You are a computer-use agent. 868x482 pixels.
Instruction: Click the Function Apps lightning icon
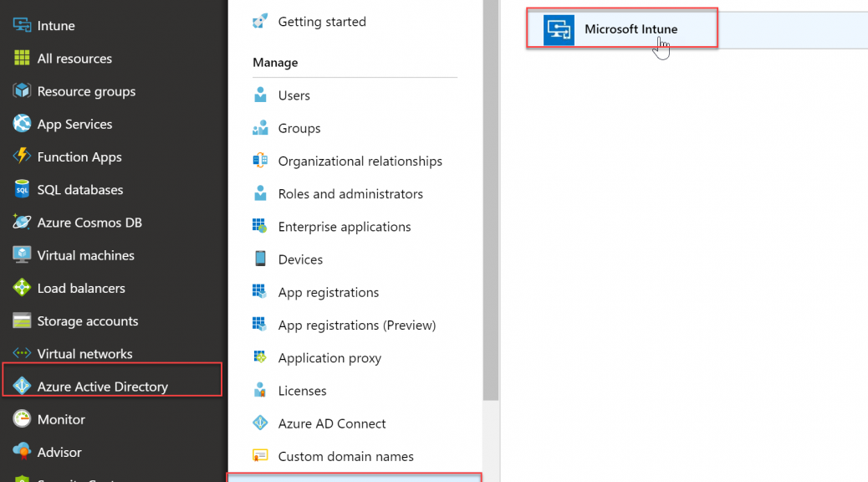(22, 156)
